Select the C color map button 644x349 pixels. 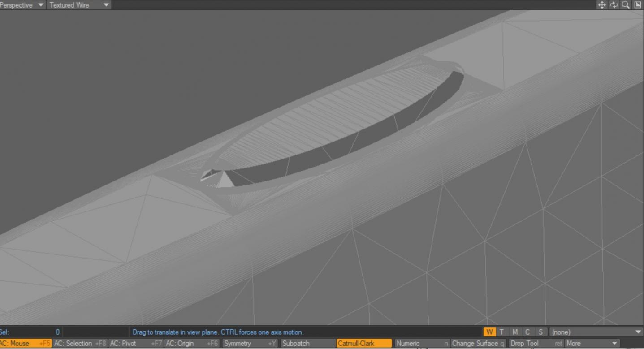coord(527,332)
